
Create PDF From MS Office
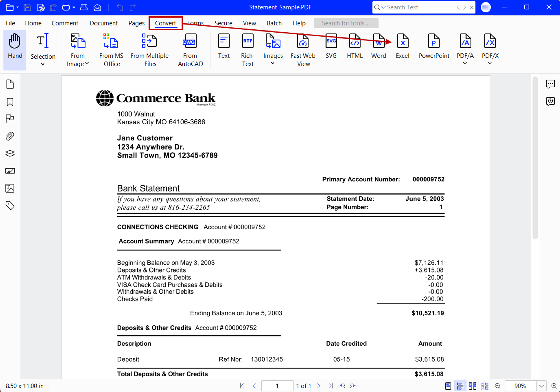(111, 50)
